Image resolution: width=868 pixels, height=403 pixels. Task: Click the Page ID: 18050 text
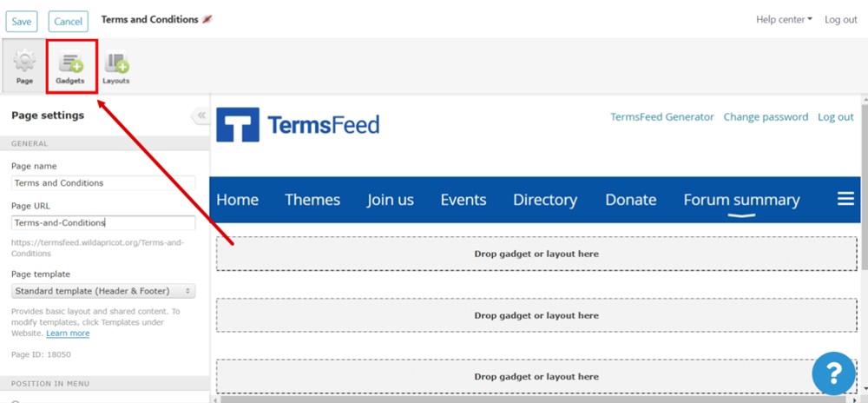(41, 354)
